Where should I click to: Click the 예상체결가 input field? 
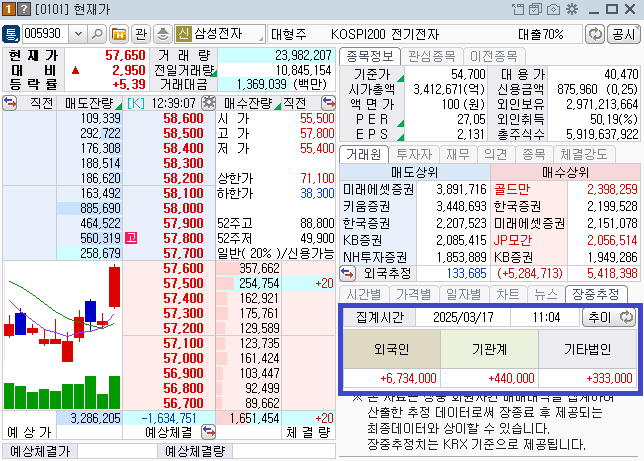(x=117, y=451)
